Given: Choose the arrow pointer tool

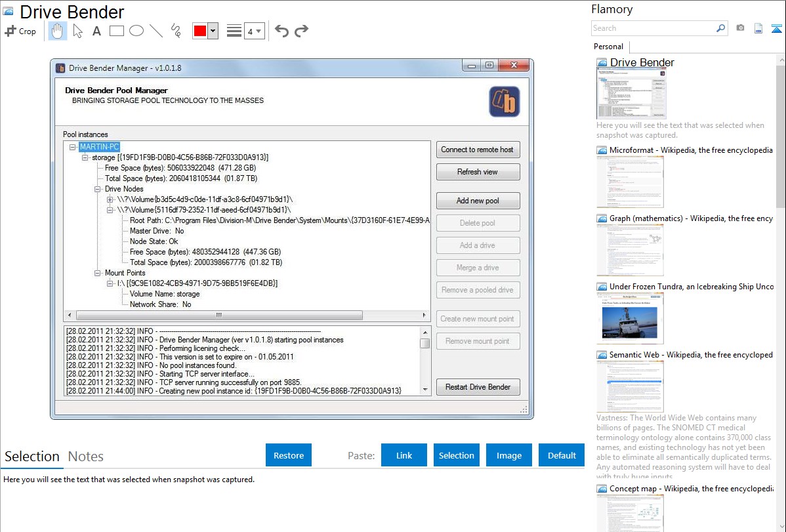Looking at the screenshot, I should pyautogui.click(x=77, y=31).
